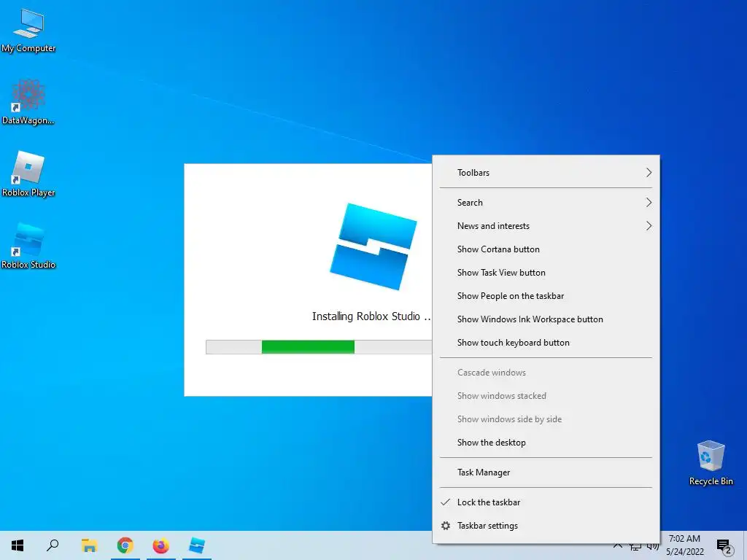Open the notification center icon
This screenshot has height=560, width=747.
tap(724, 546)
